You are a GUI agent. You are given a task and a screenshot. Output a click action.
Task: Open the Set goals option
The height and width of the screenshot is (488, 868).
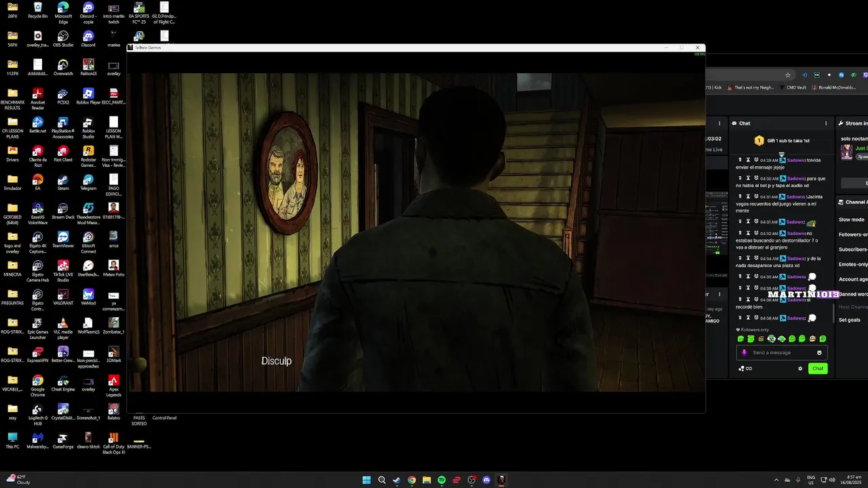click(x=850, y=320)
